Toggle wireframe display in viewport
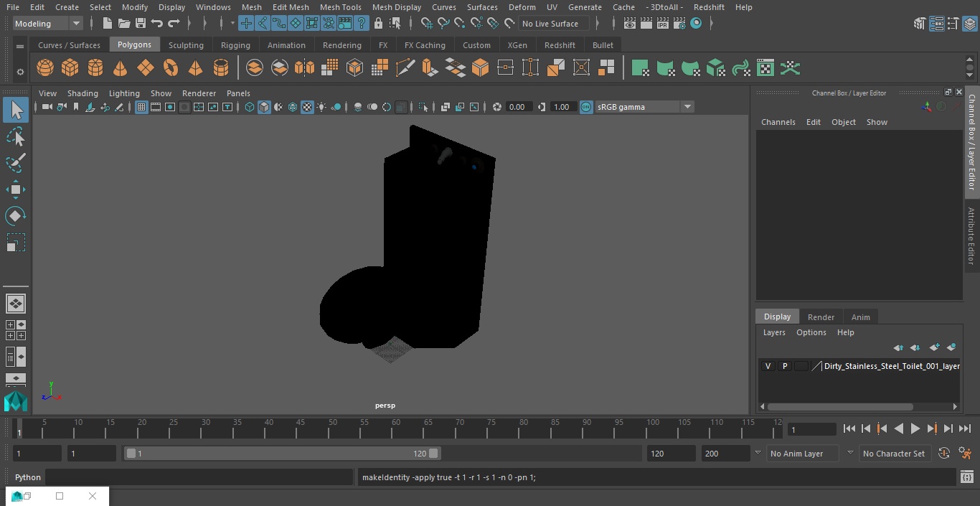 [x=249, y=107]
